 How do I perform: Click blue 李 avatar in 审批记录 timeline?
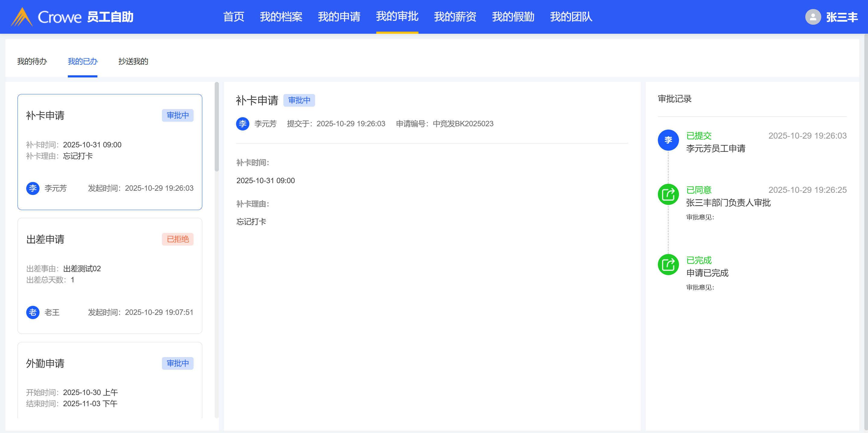pos(668,140)
